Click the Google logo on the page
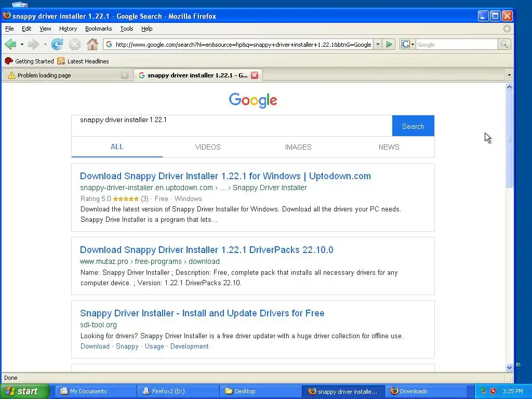Viewport: 532px width, 399px height. tap(253, 100)
